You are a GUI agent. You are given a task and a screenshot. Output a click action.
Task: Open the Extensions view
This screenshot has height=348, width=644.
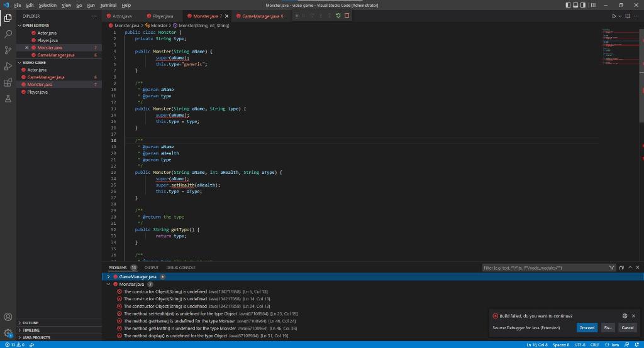click(x=8, y=82)
